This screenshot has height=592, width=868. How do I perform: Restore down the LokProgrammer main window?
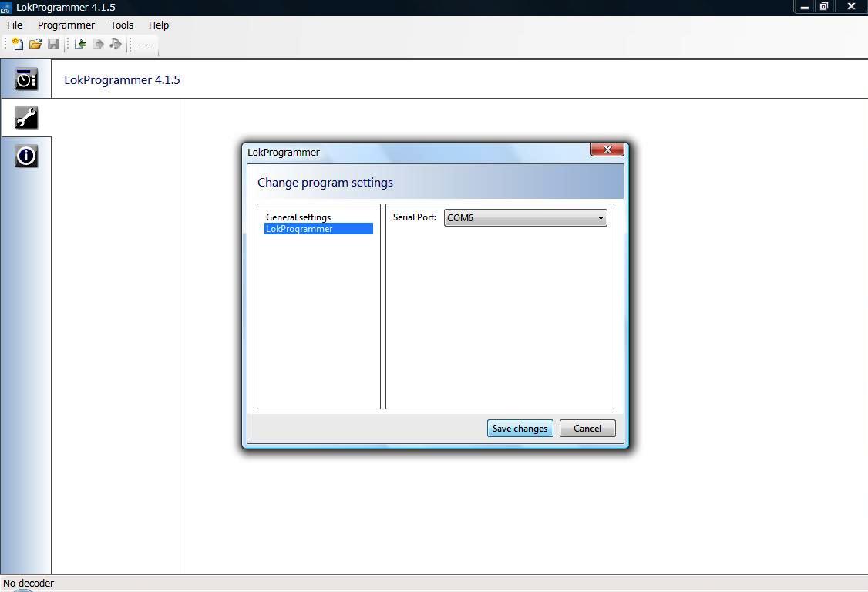point(824,7)
